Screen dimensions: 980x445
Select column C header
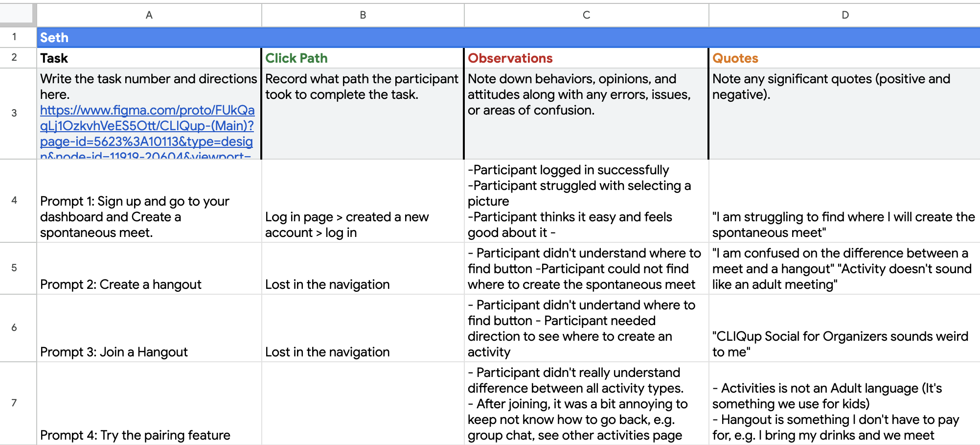click(x=587, y=15)
